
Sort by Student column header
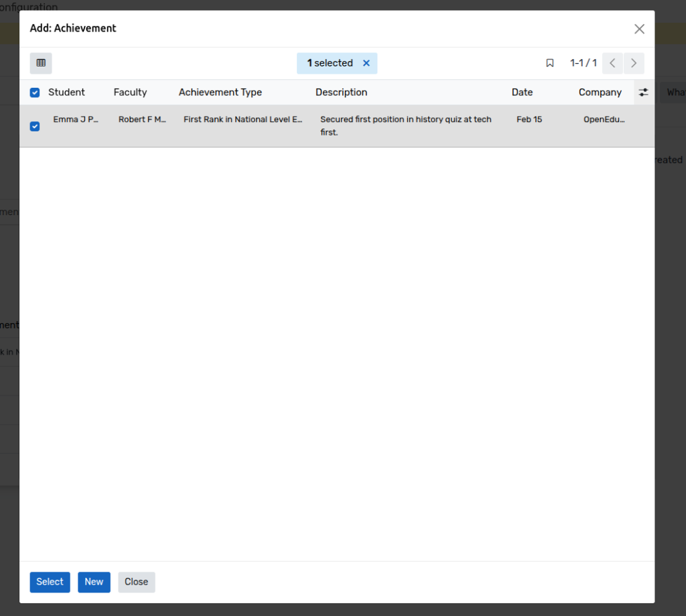pos(66,93)
